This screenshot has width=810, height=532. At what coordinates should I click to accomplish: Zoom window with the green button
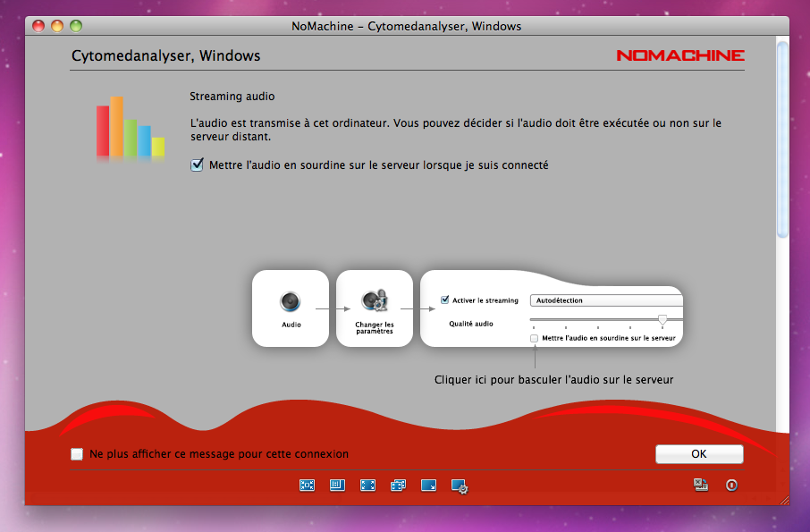pyautogui.click(x=76, y=26)
